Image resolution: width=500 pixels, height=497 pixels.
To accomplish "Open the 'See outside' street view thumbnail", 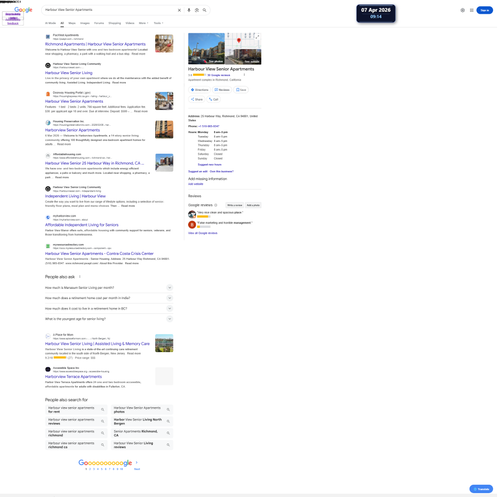I will [x=243, y=56].
